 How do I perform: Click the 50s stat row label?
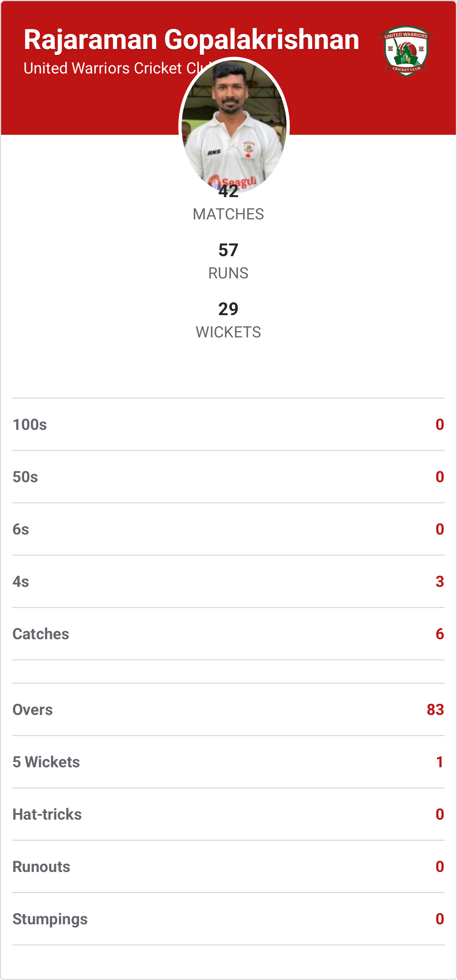25,477
